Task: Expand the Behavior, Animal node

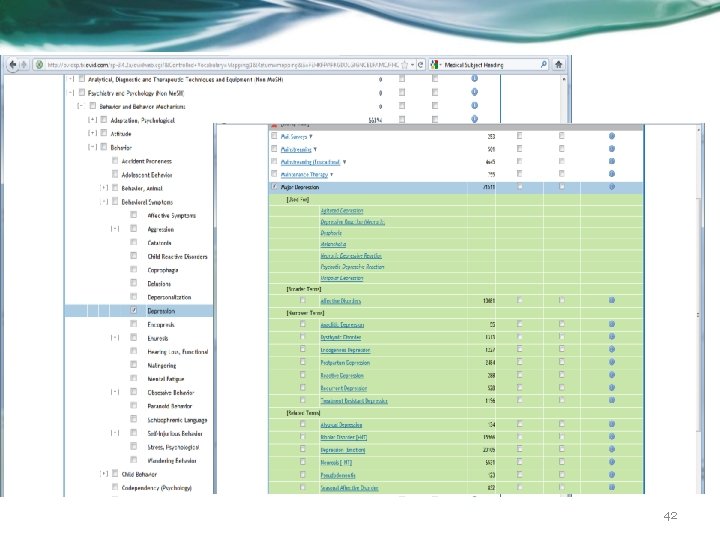Action: (104, 188)
